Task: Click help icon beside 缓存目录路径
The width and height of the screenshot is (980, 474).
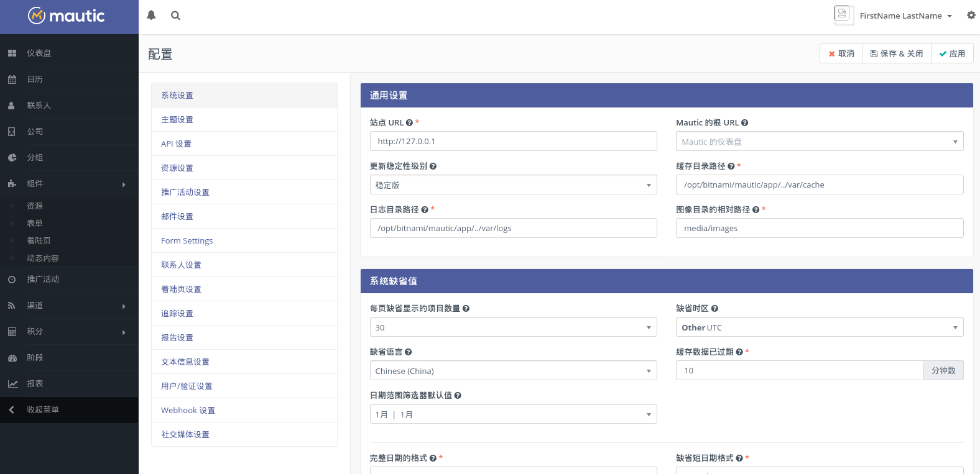Action: click(731, 166)
